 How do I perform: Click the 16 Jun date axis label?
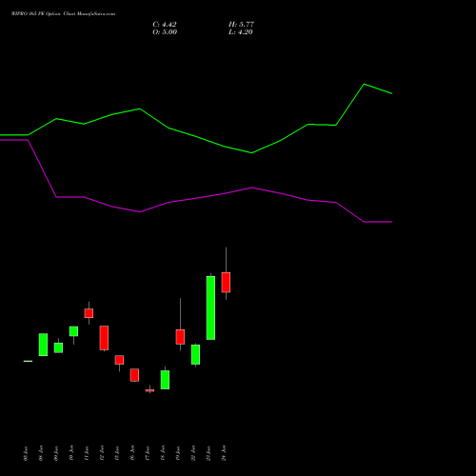coord(132,453)
